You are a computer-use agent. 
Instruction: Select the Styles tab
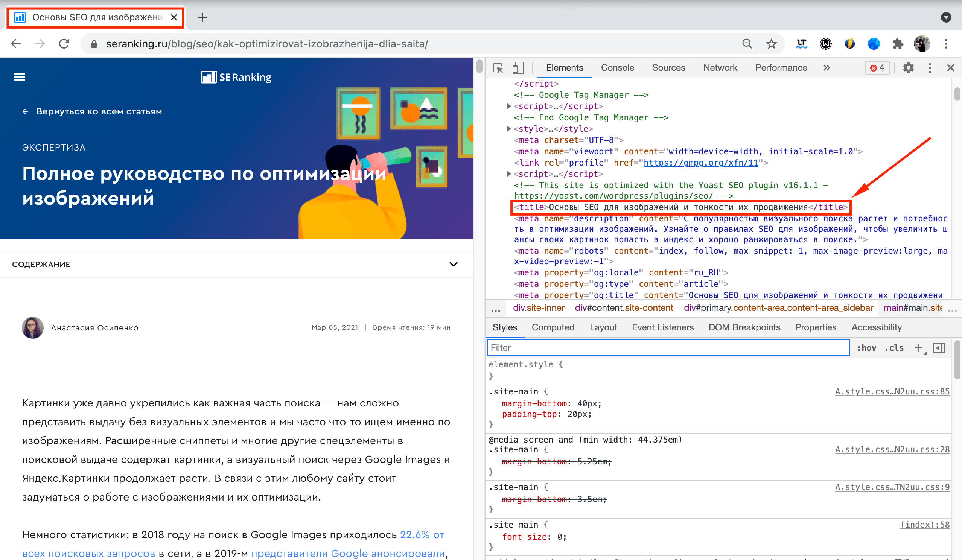pyautogui.click(x=505, y=327)
